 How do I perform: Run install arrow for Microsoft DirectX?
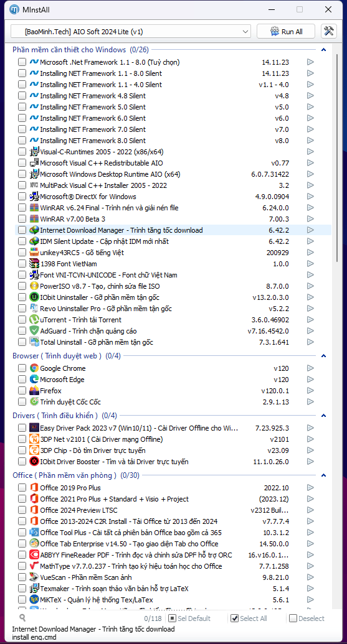pyautogui.click(x=310, y=197)
